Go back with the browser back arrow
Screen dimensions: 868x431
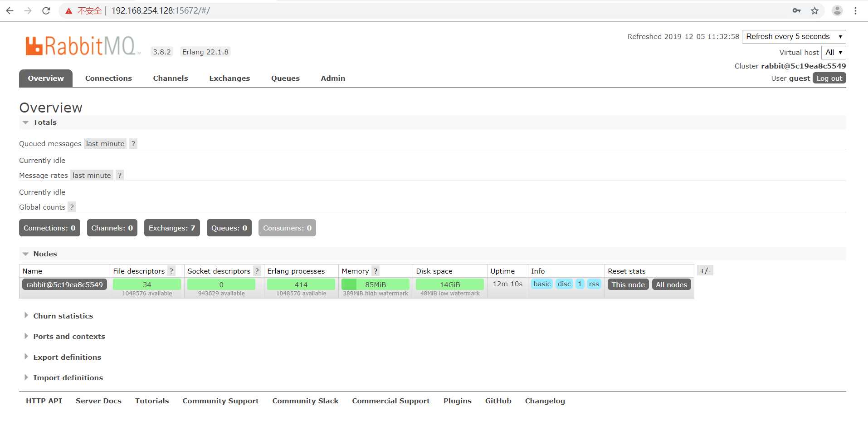[10, 11]
